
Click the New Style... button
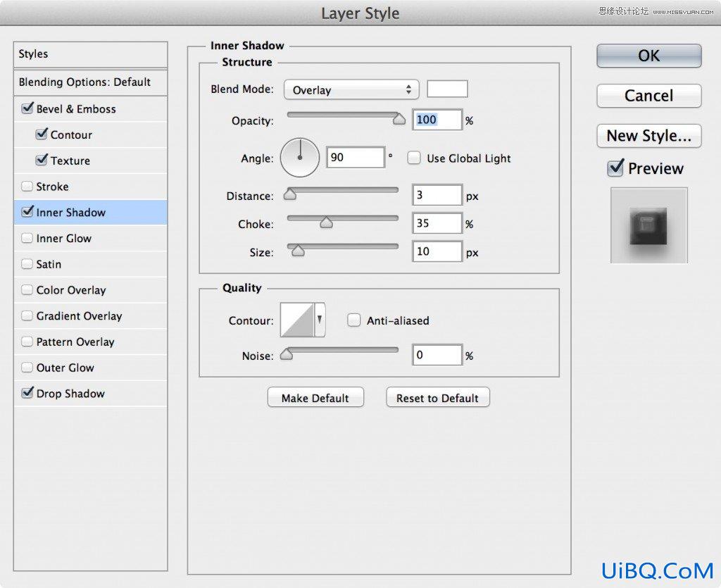(648, 136)
